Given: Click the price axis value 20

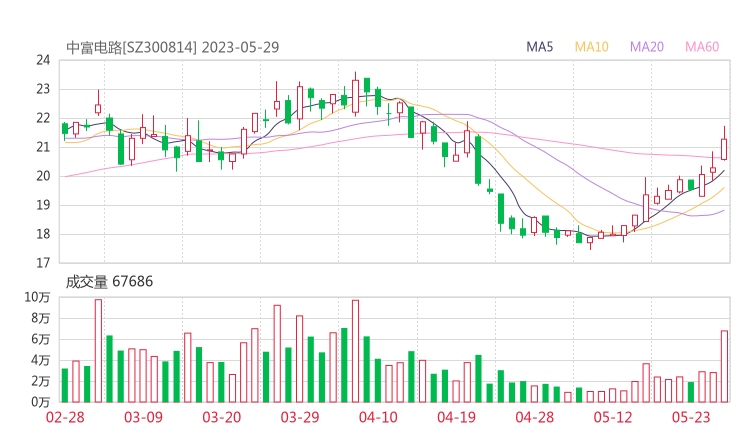Looking at the screenshot, I should pos(42,176).
